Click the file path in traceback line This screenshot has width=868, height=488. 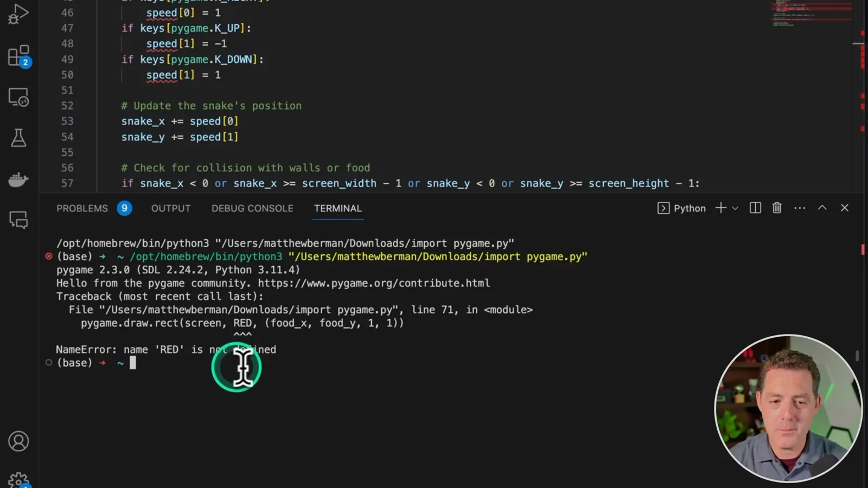[x=250, y=310]
